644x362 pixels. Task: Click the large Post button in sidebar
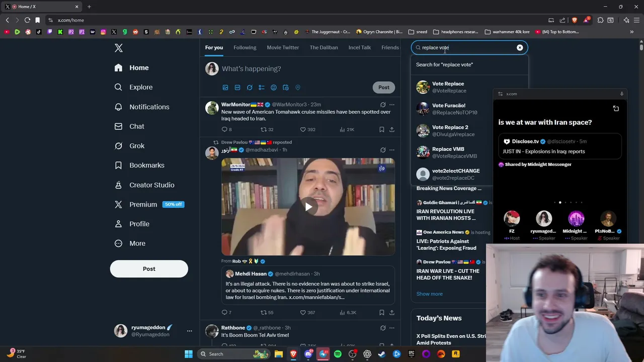pos(149,269)
